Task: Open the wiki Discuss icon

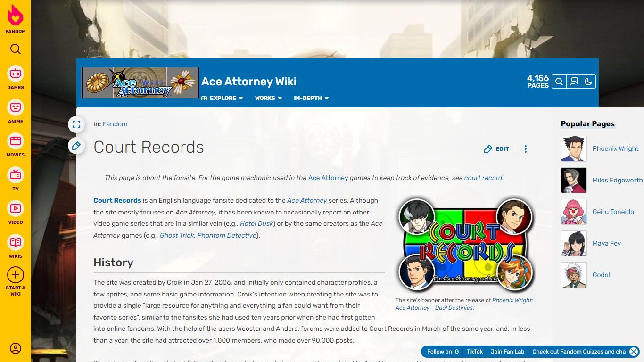Action: click(x=574, y=82)
